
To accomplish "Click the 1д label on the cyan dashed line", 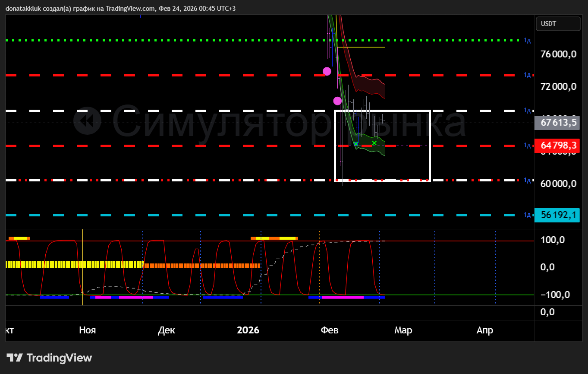I will pos(527,215).
